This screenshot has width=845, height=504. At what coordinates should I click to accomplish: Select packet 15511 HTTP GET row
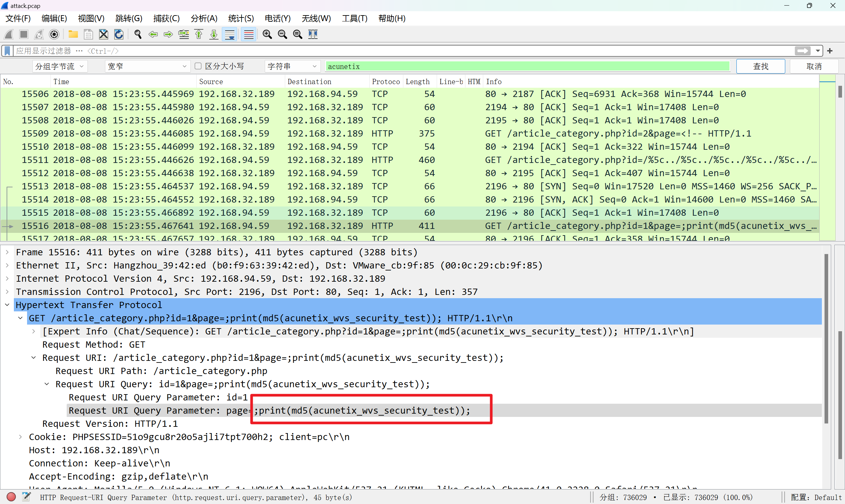pyautogui.click(x=410, y=160)
